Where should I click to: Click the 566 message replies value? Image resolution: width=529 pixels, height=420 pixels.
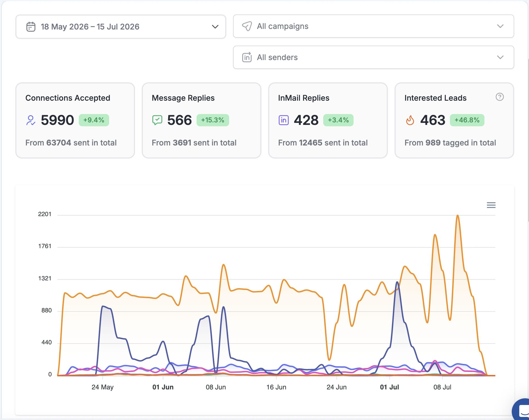pos(180,120)
